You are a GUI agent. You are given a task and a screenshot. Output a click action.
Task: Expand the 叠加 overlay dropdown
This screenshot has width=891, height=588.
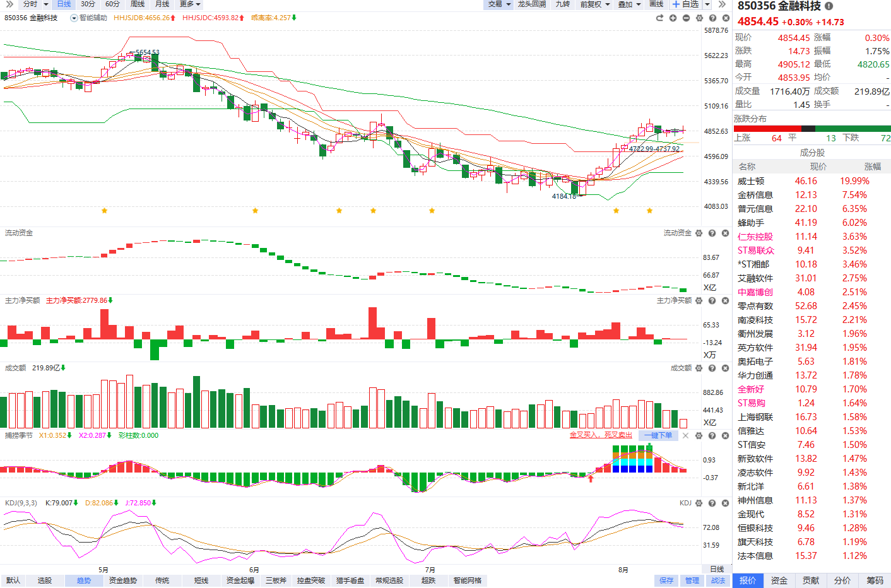(x=629, y=4)
